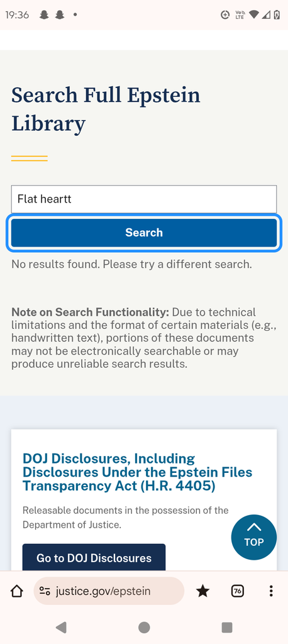Open the Go to DOJ Disclosures button
This screenshot has width=288, height=644.
pyautogui.click(x=94, y=558)
